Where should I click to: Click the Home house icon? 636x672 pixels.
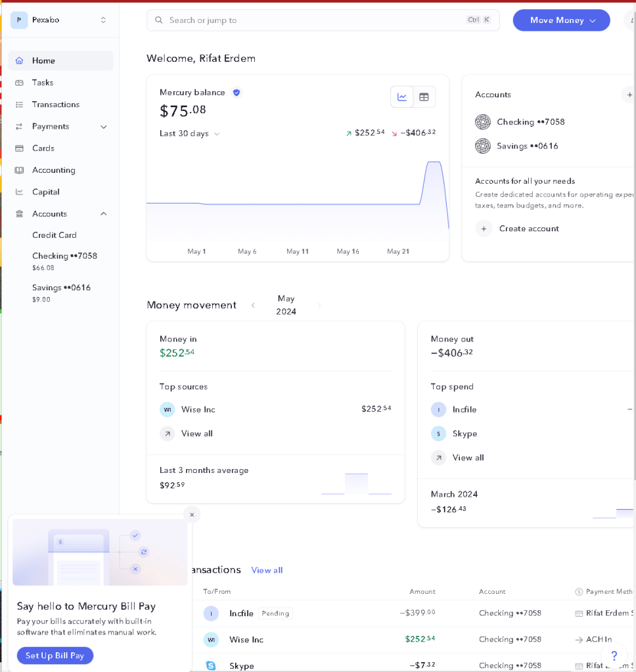click(19, 60)
